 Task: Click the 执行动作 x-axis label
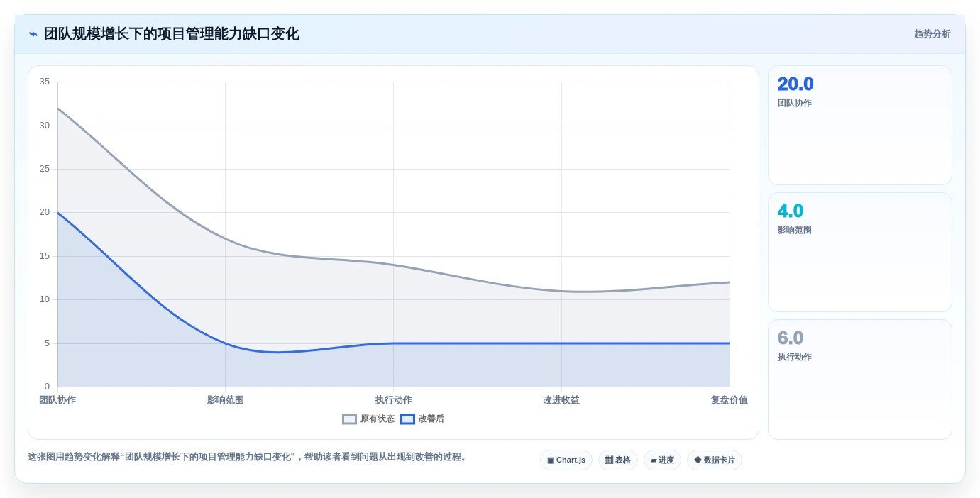coord(394,400)
